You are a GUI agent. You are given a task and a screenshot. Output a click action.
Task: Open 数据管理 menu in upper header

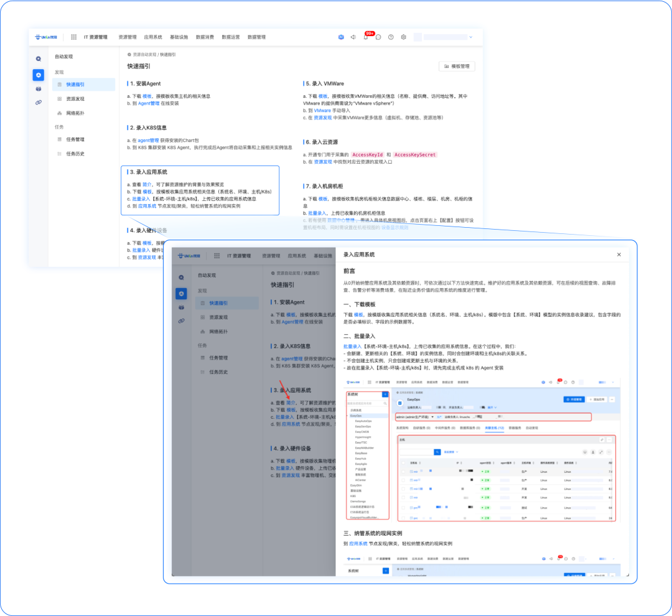[257, 37]
